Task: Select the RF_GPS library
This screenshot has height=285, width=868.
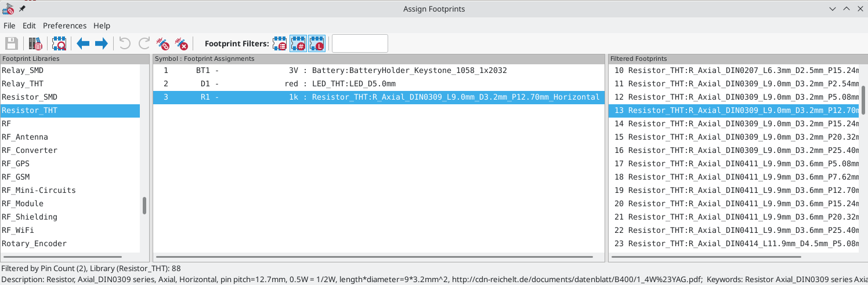Action: tap(70, 163)
